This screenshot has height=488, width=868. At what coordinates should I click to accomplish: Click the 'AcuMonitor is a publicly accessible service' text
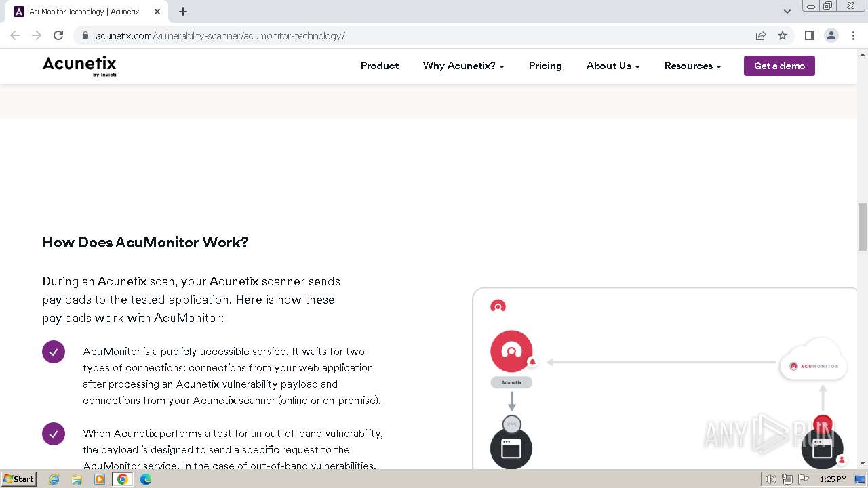pyautogui.click(x=232, y=376)
